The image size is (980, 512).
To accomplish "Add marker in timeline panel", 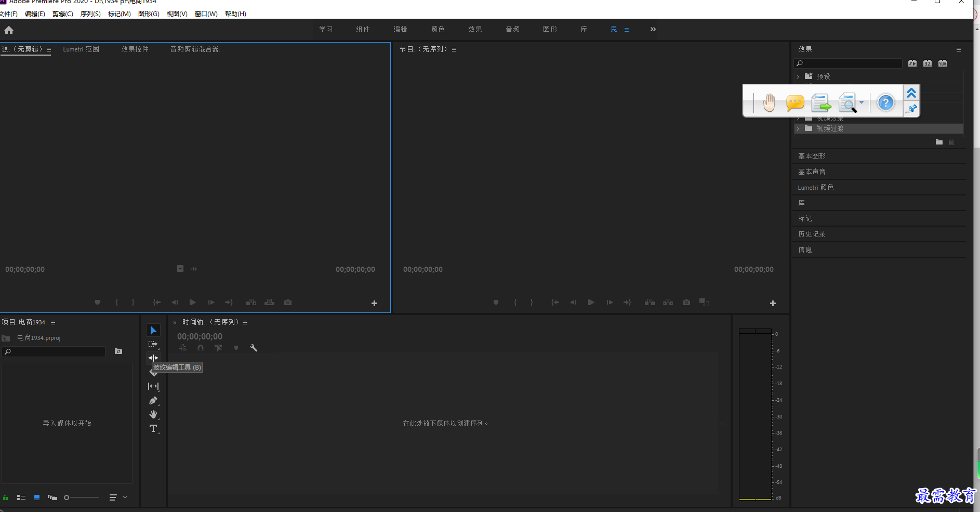I will point(236,348).
